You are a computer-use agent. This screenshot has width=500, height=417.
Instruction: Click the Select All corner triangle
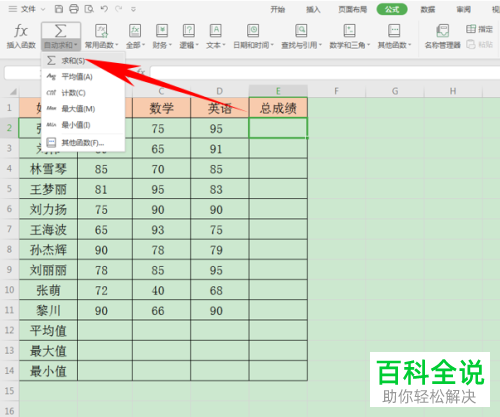click(x=13, y=91)
